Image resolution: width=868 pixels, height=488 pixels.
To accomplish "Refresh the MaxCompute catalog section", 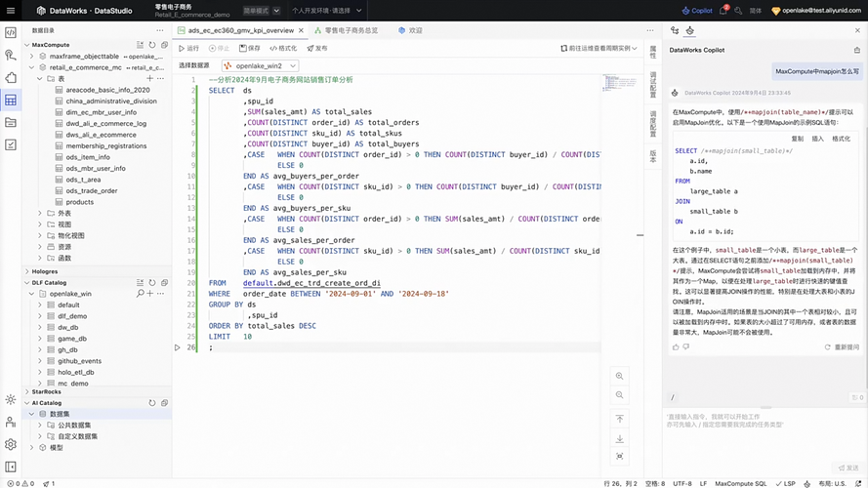I will pyautogui.click(x=152, y=45).
